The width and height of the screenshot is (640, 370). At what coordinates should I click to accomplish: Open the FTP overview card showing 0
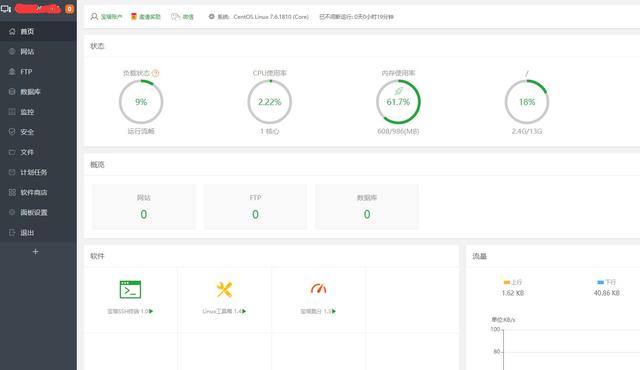[256, 206]
